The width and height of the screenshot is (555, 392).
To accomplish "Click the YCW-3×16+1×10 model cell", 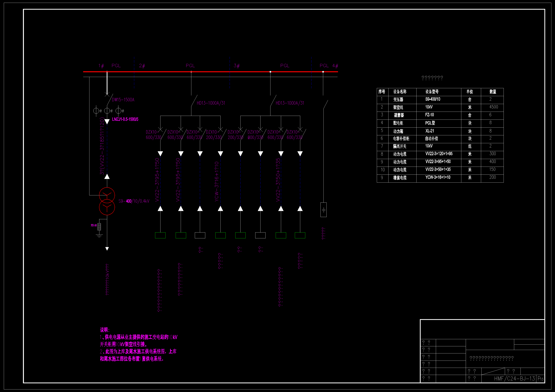I will pyautogui.click(x=438, y=177).
